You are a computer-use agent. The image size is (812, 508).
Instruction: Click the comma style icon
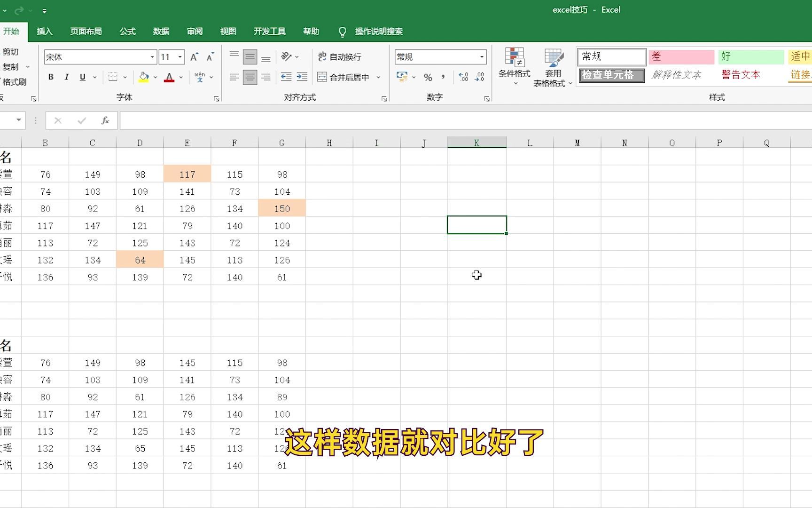(442, 77)
